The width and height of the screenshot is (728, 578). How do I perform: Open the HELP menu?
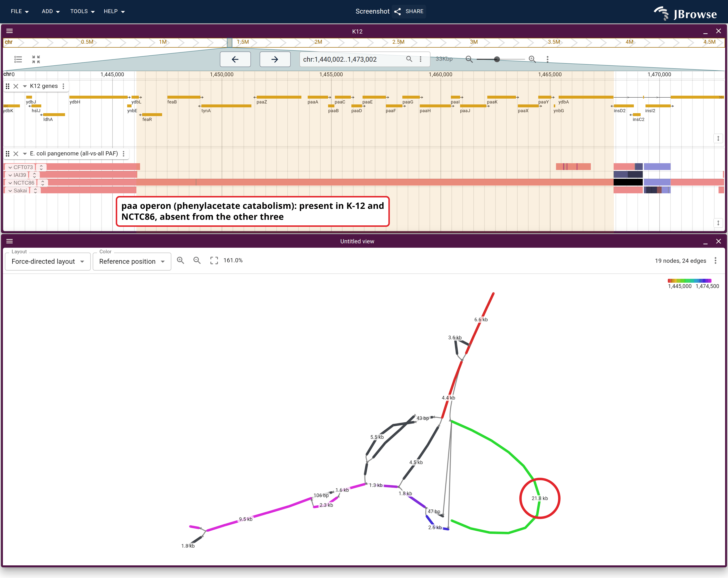point(114,11)
